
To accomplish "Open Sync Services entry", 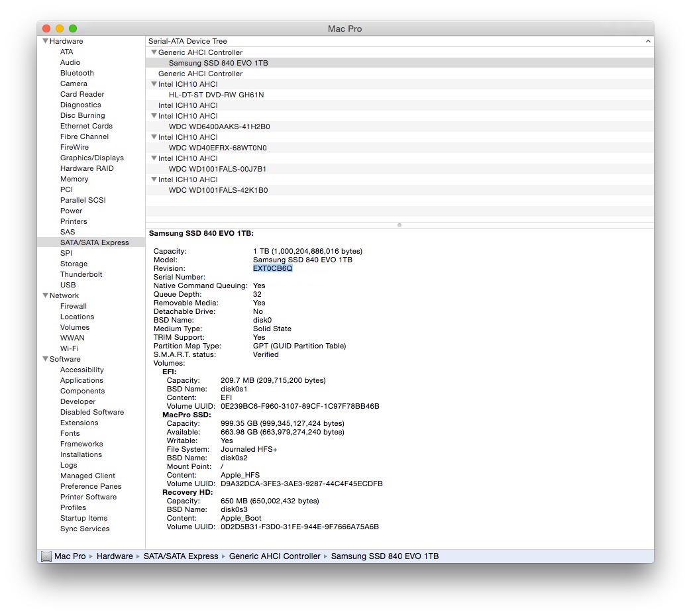I will tap(85, 529).
